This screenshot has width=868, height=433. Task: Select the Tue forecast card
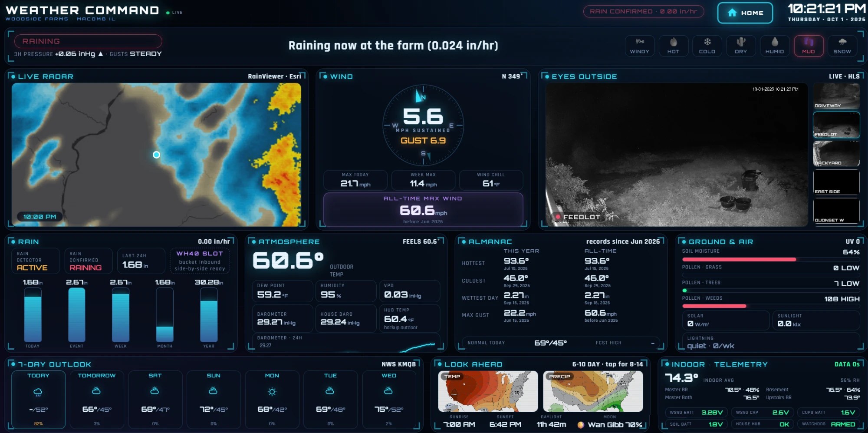click(x=331, y=400)
